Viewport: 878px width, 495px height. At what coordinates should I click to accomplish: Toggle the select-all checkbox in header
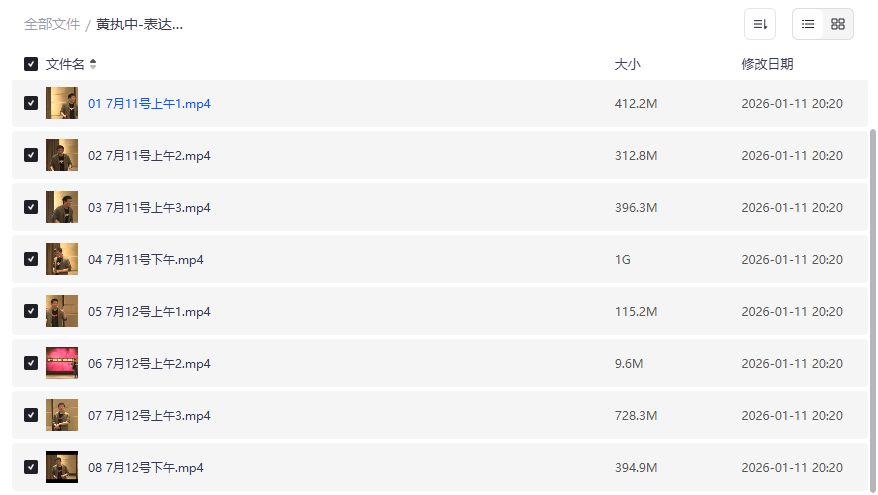click(31, 64)
